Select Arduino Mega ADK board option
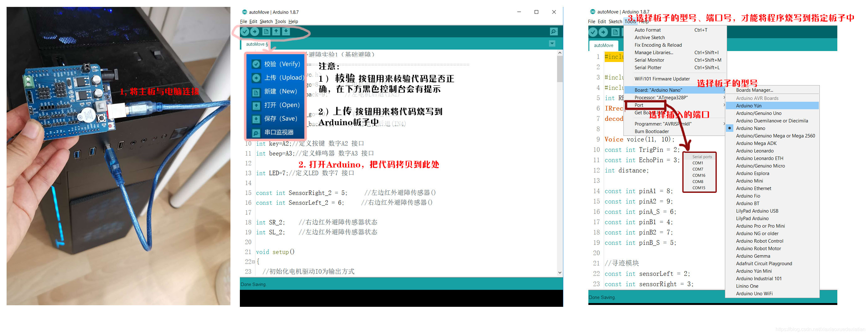868x335 pixels. 772,143
